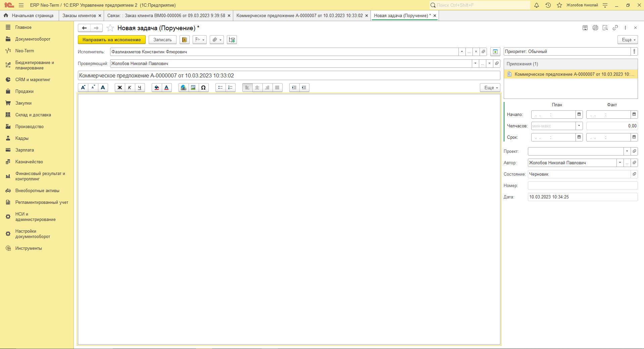
Task: Add task to favorites star
Action: tap(110, 28)
